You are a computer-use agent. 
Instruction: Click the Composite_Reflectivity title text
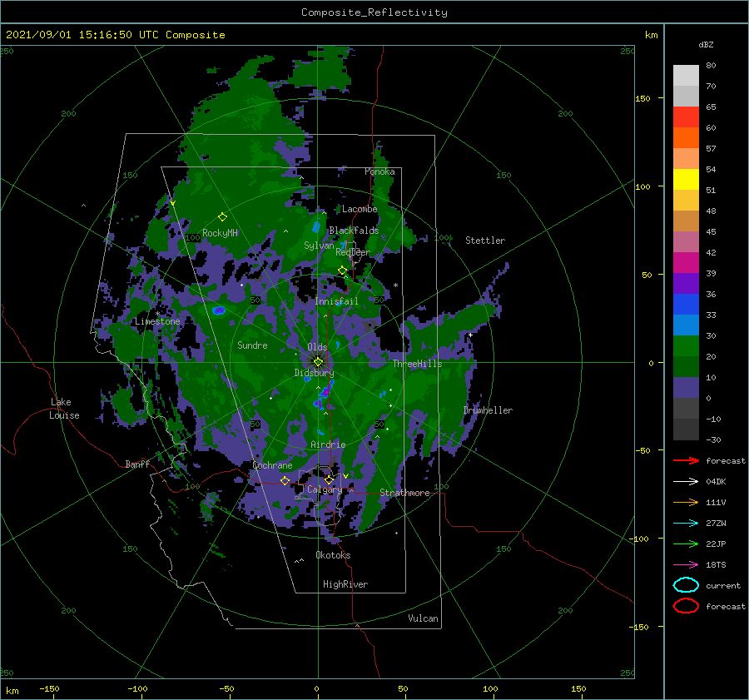coord(374,12)
